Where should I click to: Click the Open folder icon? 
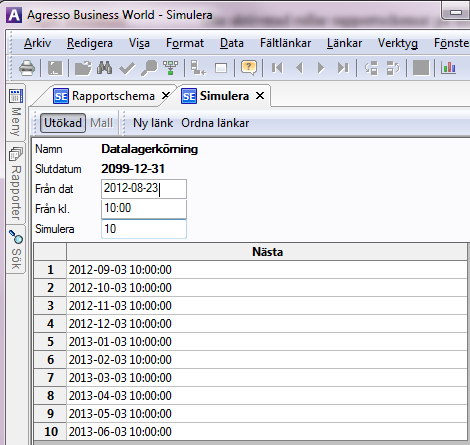(x=83, y=68)
